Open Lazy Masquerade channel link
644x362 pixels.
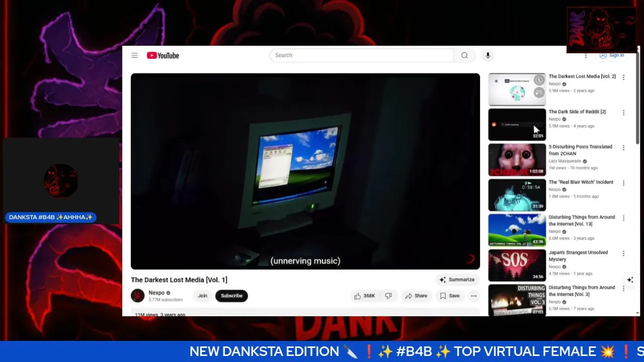[x=565, y=161]
